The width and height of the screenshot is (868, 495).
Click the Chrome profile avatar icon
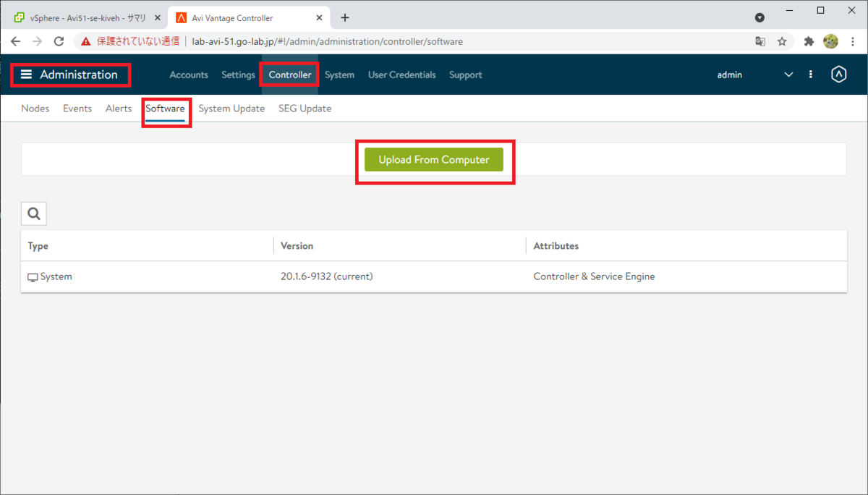(831, 41)
